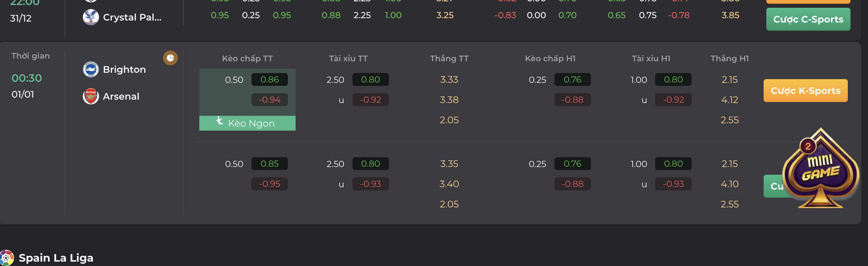Screen dimensions: 868x266
Task: Choose the 0.76 Kèo chấp H1 odds first row
Action: [572, 79]
